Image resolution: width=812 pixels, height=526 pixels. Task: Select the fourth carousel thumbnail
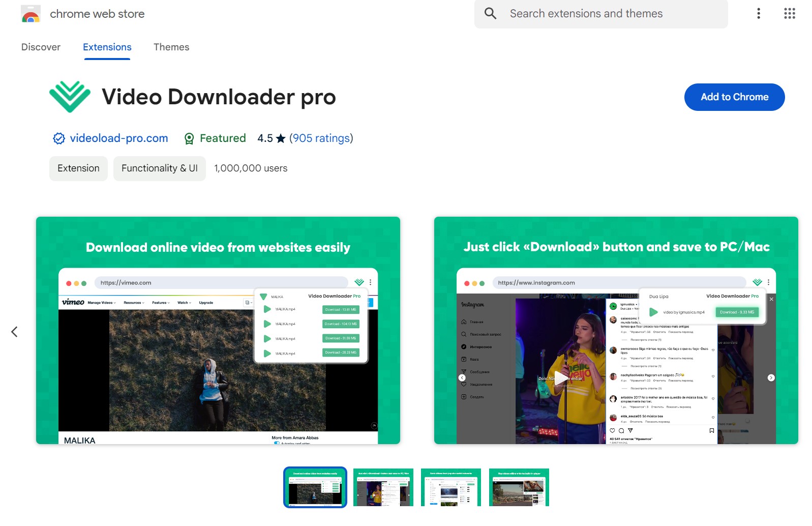(x=519, y=487)
